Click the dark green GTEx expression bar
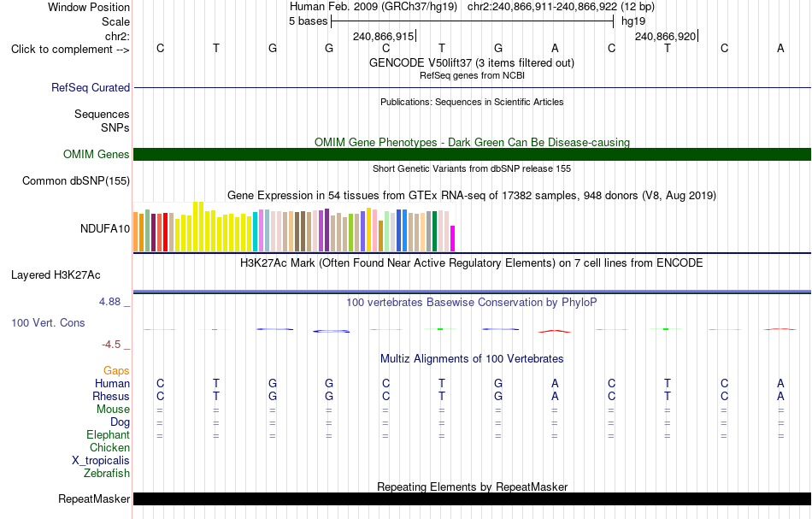 point(434,232)
